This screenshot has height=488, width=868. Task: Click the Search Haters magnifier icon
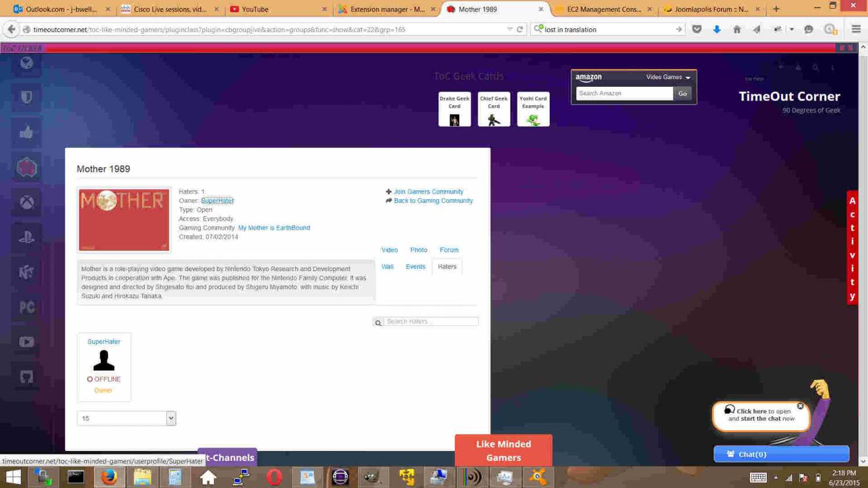point(378,323)
